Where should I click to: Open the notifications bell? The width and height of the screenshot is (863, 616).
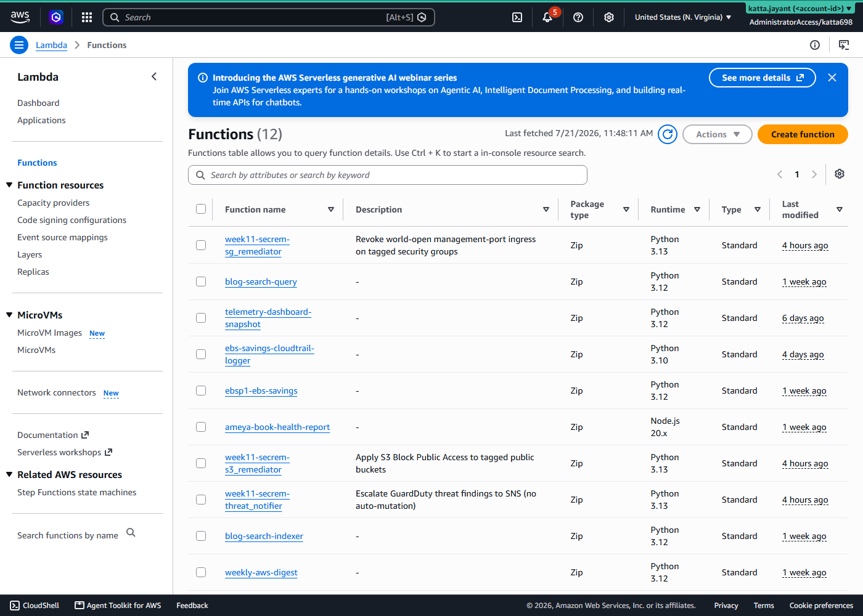[547, 17]
